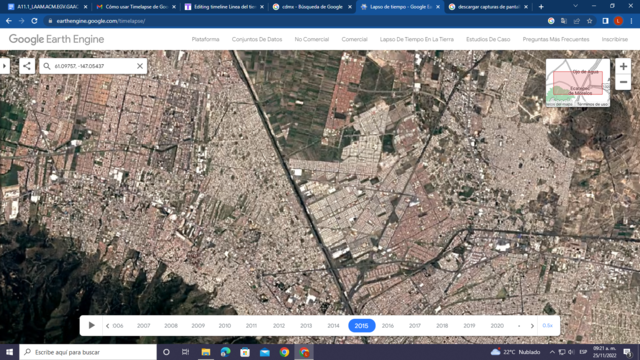Select year 2011 on timeline

coord(251,326)
